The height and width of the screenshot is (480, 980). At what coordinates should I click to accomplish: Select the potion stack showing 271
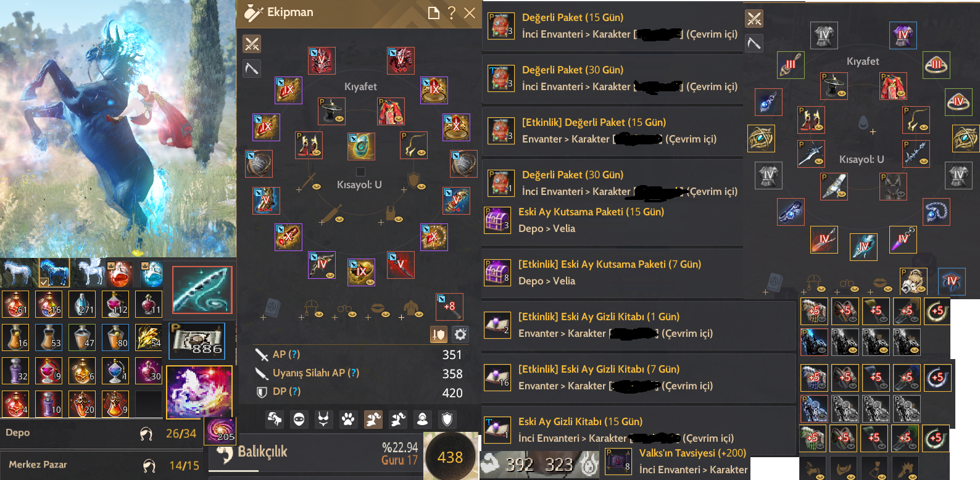[83, 304]
